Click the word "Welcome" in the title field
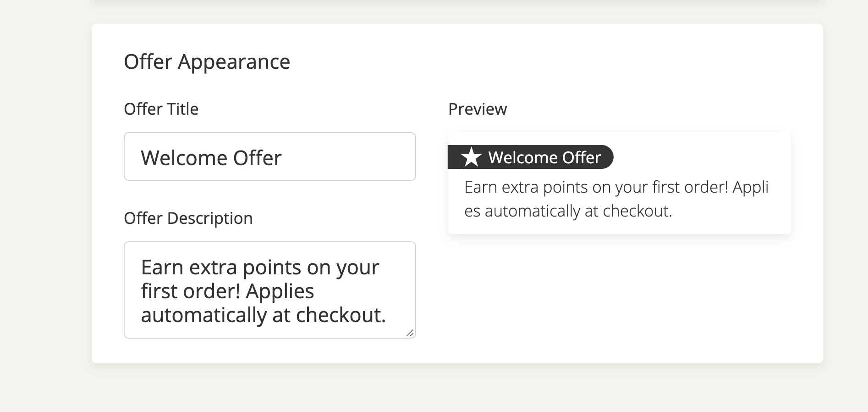Screen dimensions: 868x412 coord(184,158)
